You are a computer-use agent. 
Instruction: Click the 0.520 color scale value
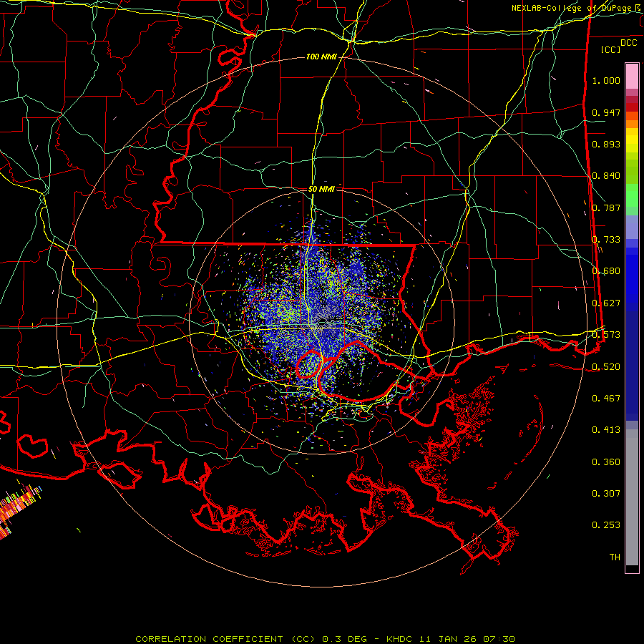[606, 367]
